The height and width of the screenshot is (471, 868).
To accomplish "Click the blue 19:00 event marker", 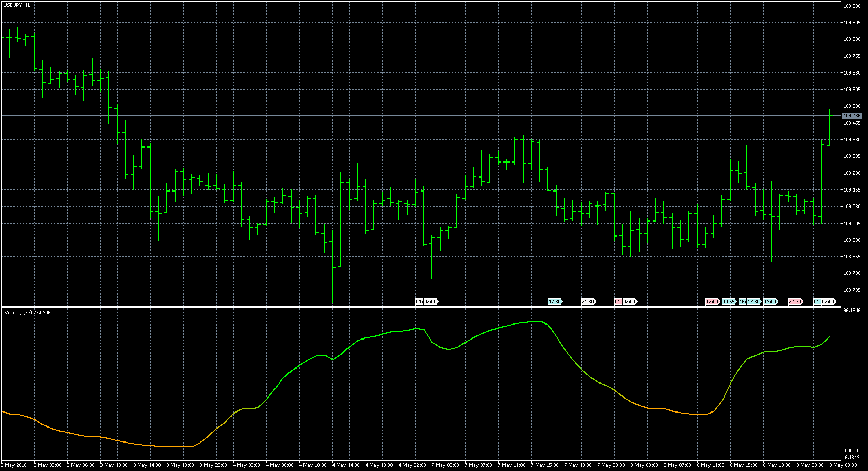I will coord(770,302).
